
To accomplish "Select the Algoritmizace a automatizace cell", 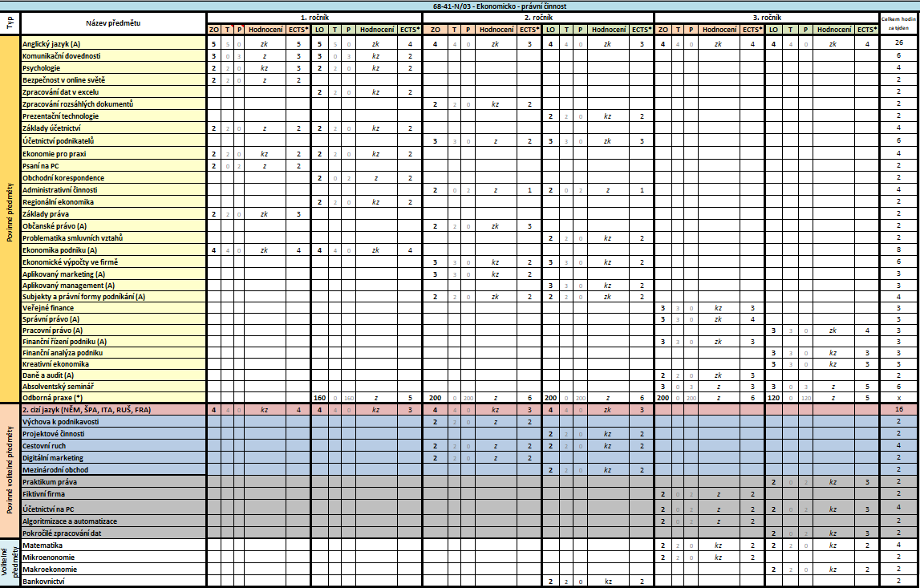I will pos(112,521).
